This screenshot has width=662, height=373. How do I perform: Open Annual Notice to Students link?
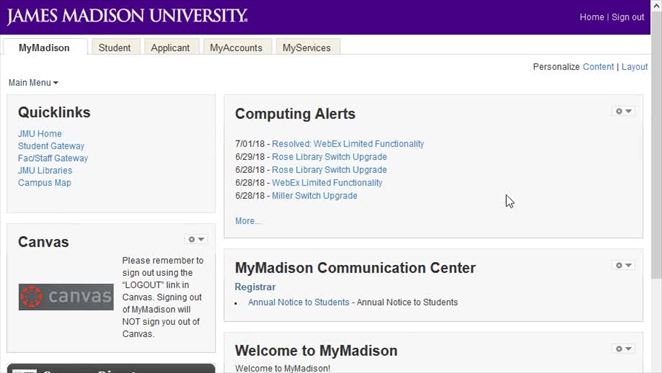point(298,302)
